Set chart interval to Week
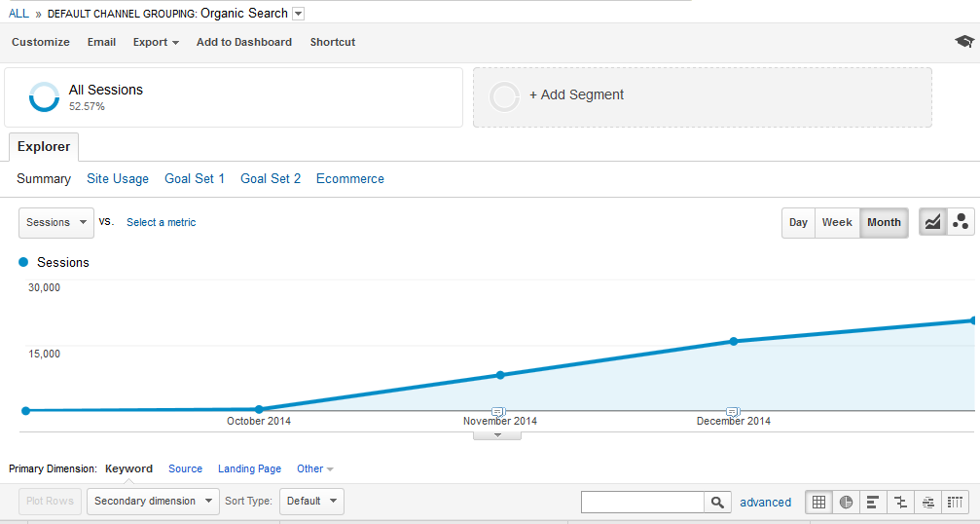Screen dimensions: 980x524 (x=837, y=222)
